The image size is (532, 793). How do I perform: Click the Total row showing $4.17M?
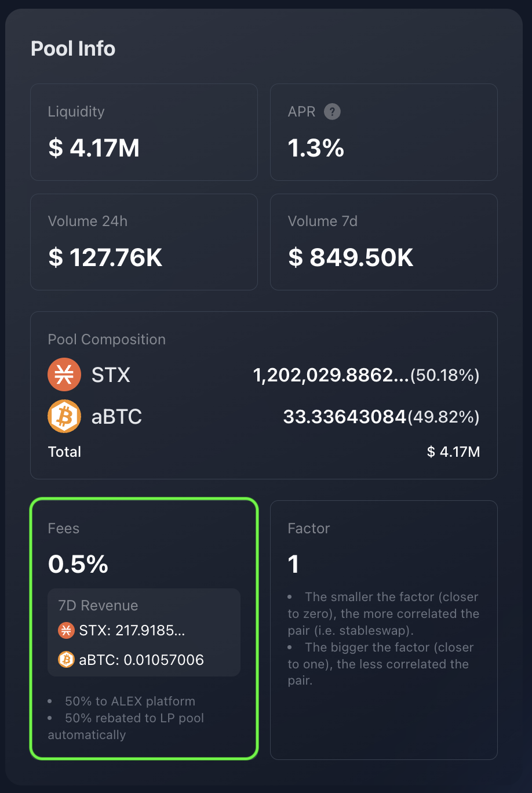(264, 452)
